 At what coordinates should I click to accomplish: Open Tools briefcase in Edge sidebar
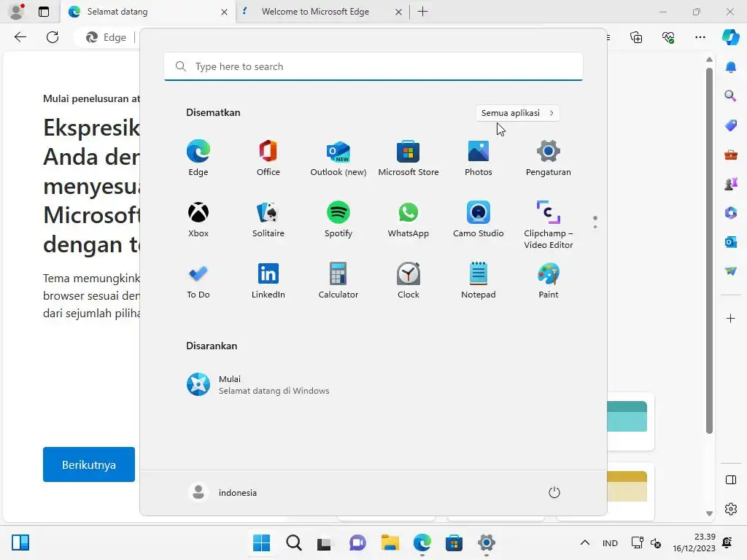tap(731, 155)
